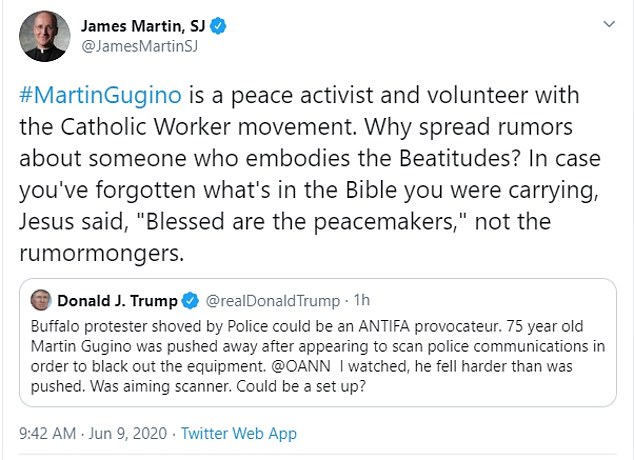
Task: Select the Donald J. Trump name in quoted tweet
Action: click(x=117, y=300)
